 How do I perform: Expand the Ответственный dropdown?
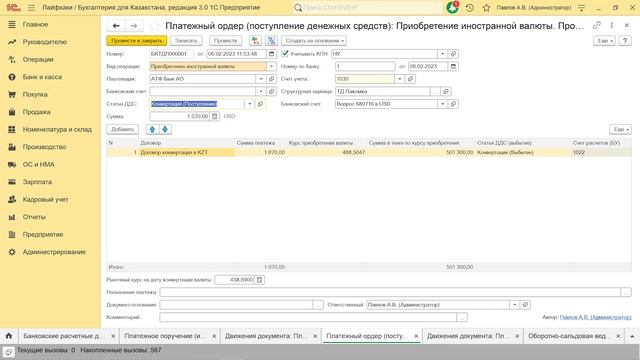tap(515, 304)
